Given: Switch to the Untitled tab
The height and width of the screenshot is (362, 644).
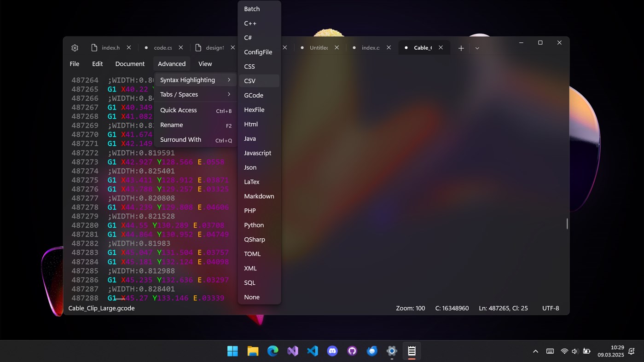Looking at the screenshot, I should (319, 47).
